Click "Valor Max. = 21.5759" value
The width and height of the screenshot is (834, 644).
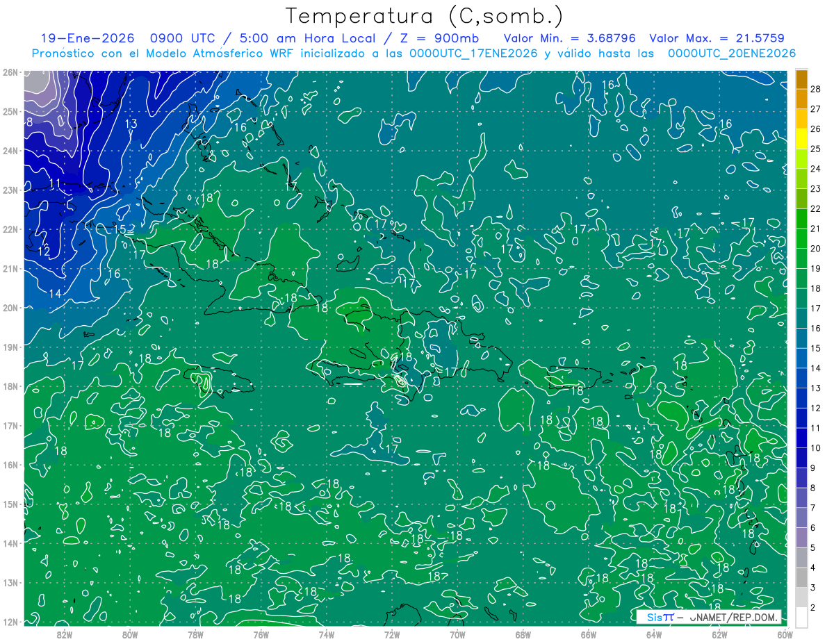[717, 38]
